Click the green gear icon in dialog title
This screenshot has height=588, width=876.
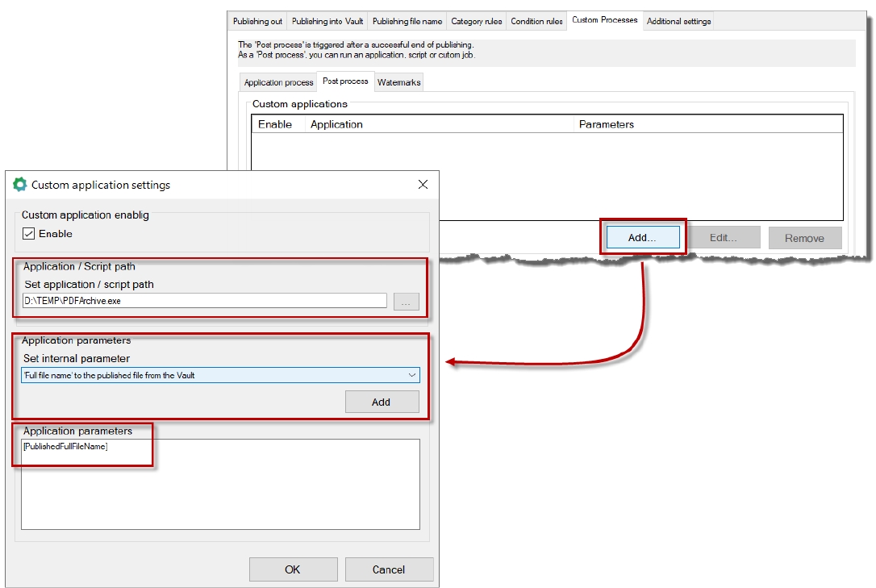[x=20, y=185]
